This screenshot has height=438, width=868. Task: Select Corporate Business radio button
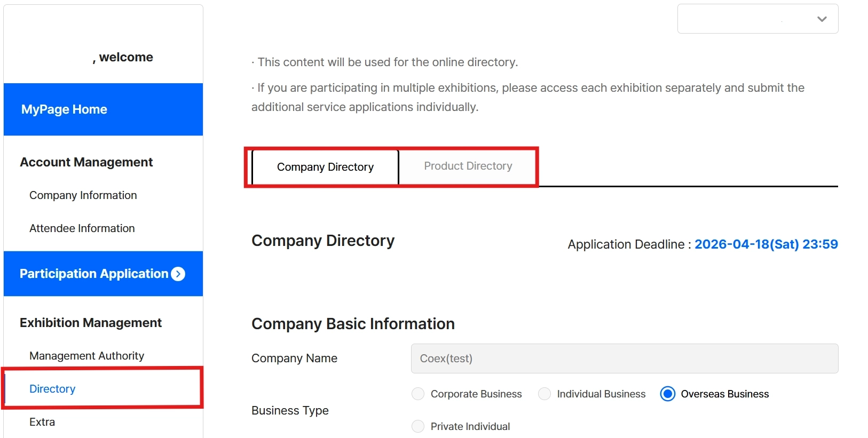[x=418, y=394]
